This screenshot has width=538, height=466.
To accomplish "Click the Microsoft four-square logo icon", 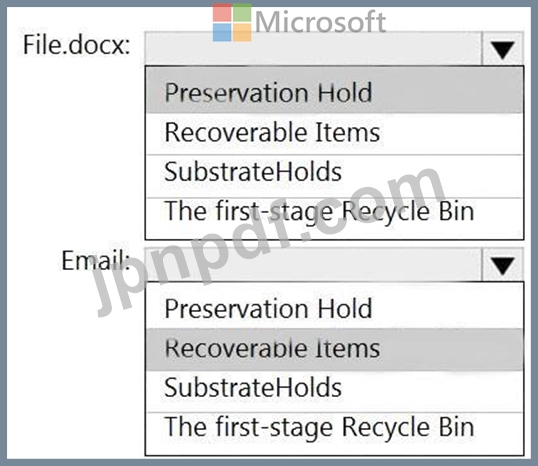I will tap(232, 22).
